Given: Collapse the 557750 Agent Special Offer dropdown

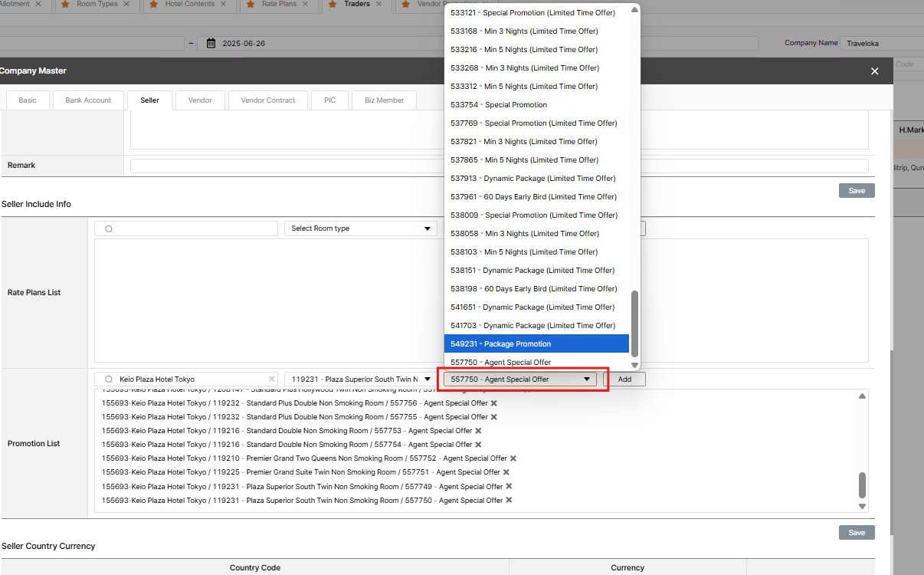Looking at the screenshot, I should [x=586, y=379].
